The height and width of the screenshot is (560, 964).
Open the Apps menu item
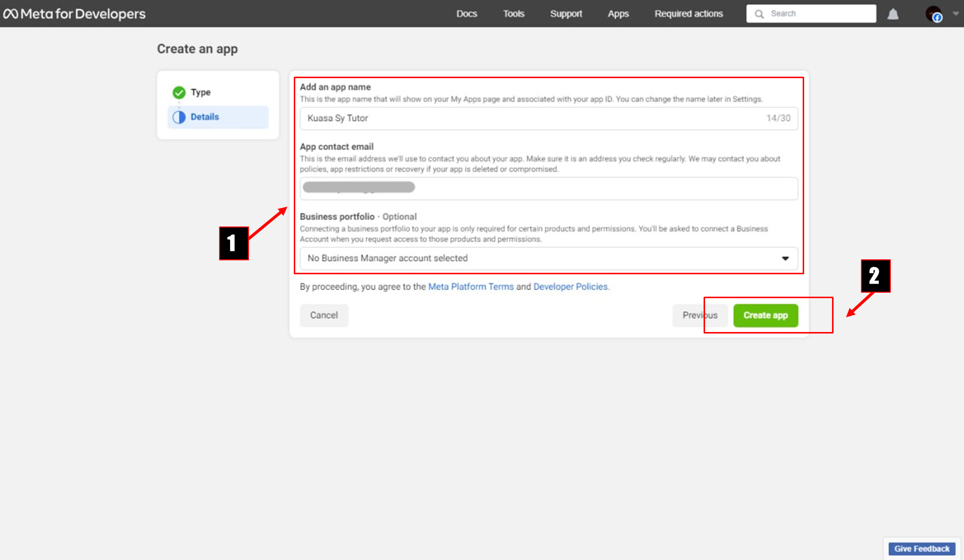[618, 14]
